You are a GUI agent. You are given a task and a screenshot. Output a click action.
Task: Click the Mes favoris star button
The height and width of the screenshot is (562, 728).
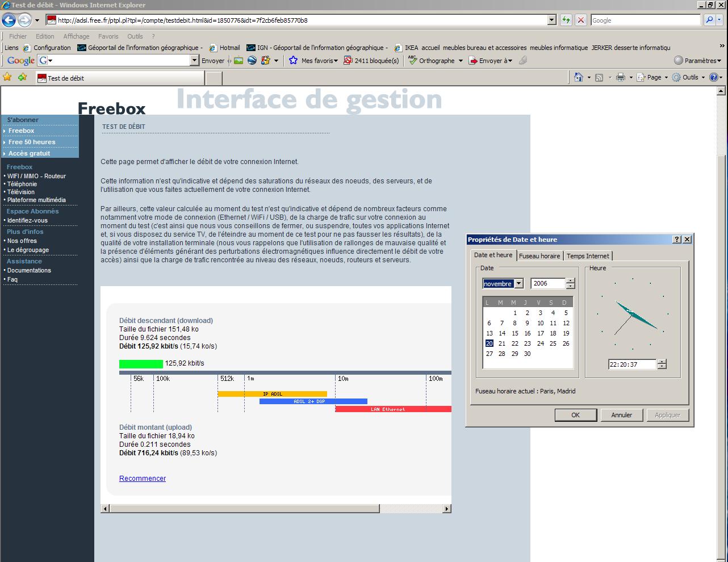[313, 61]
